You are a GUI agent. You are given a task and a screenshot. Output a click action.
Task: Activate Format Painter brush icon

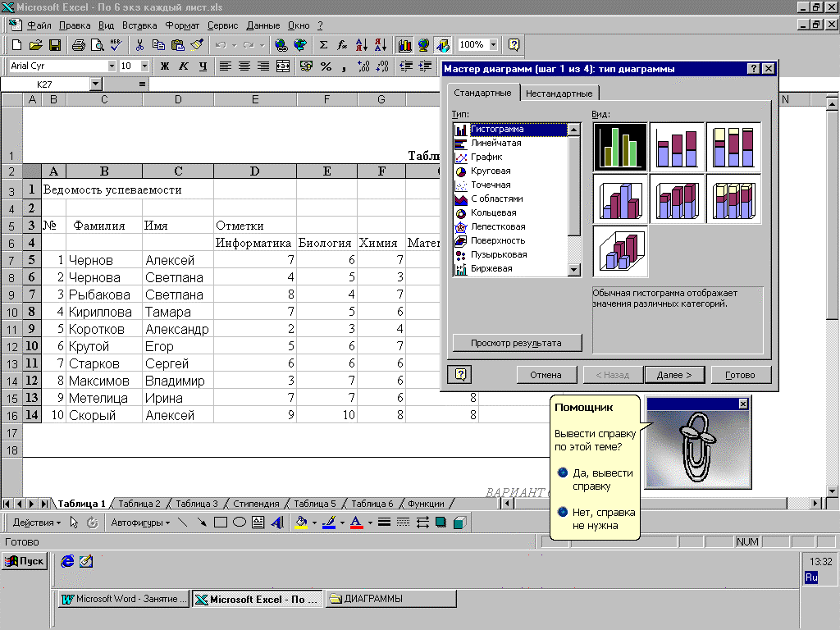pos(197,45)
